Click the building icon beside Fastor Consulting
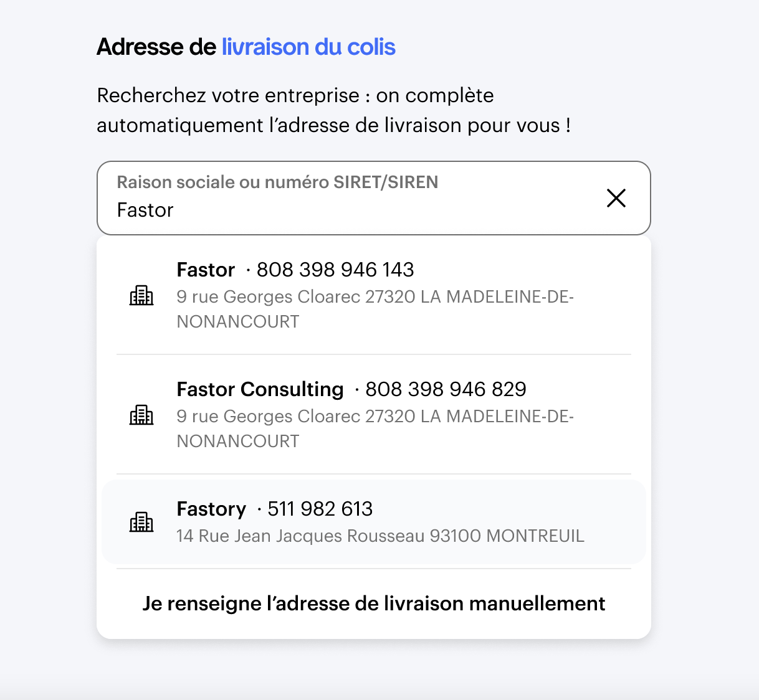 pos(141,415)
